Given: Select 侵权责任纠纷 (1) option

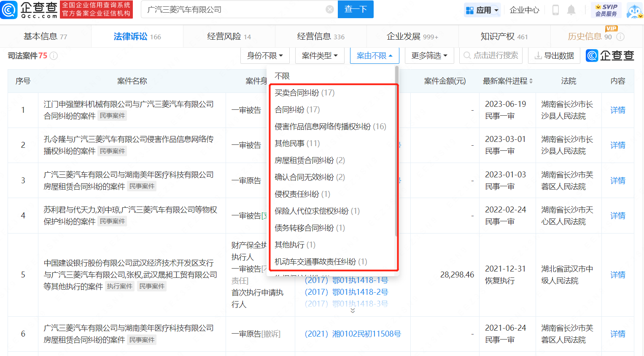Looking at the screenshot, I should tap(302, 194).
